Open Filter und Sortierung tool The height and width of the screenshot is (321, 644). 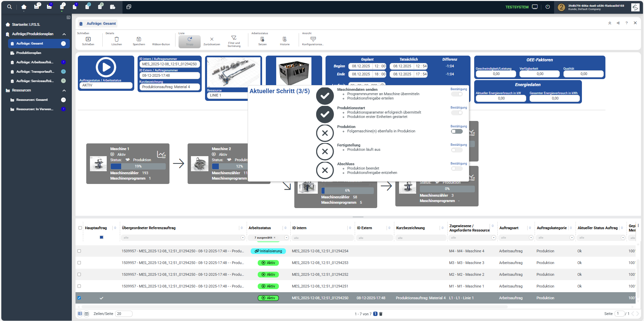tap(234, 38)
